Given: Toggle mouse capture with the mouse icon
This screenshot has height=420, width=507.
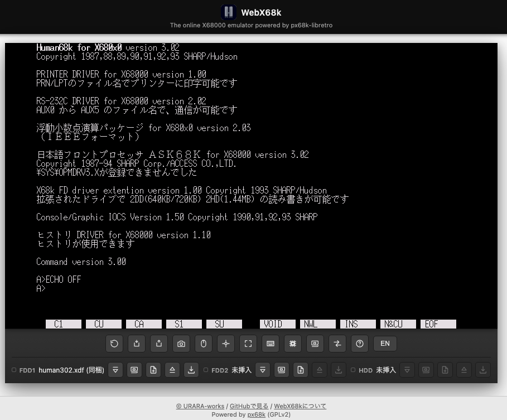Looking at the screenshot, I should tap(204, 344).
